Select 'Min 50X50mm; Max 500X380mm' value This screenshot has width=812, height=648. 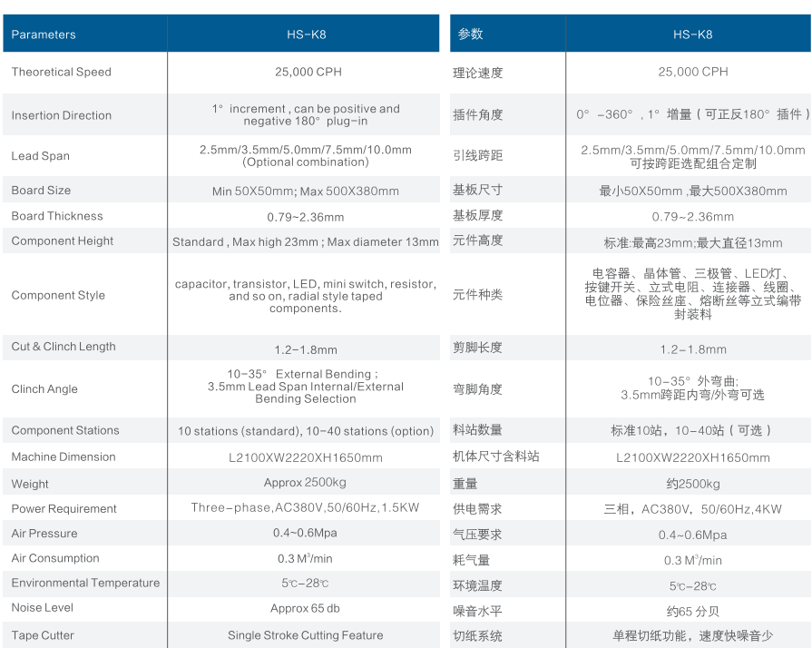306,191
